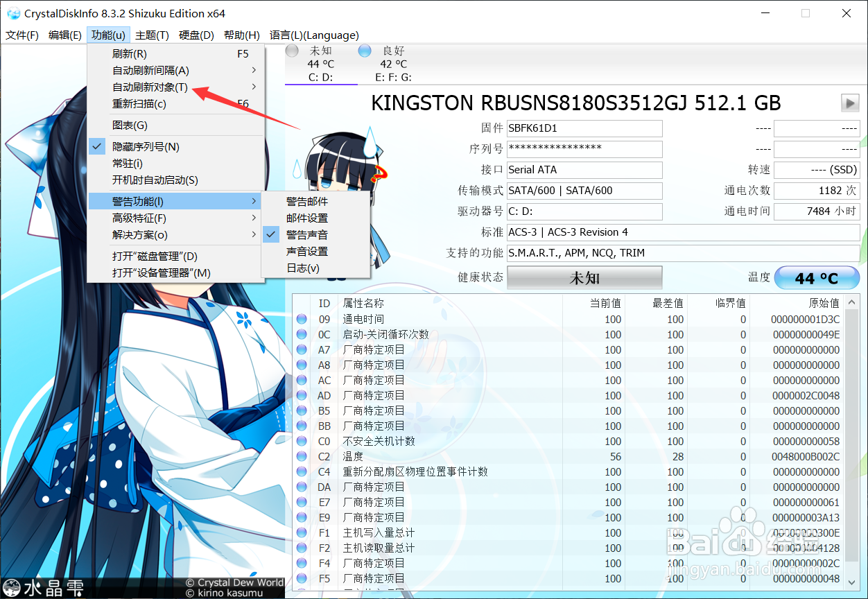Open 图表(G) graph window

click(175, 125)
